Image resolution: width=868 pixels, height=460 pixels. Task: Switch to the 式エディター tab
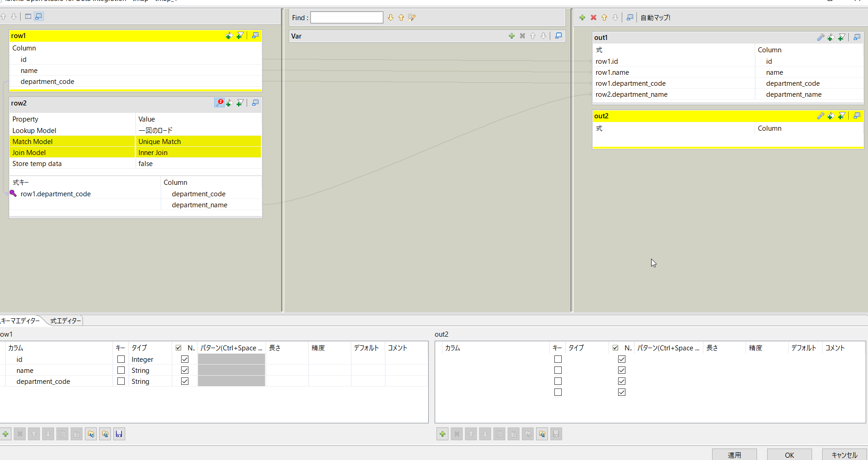point(65,321)
